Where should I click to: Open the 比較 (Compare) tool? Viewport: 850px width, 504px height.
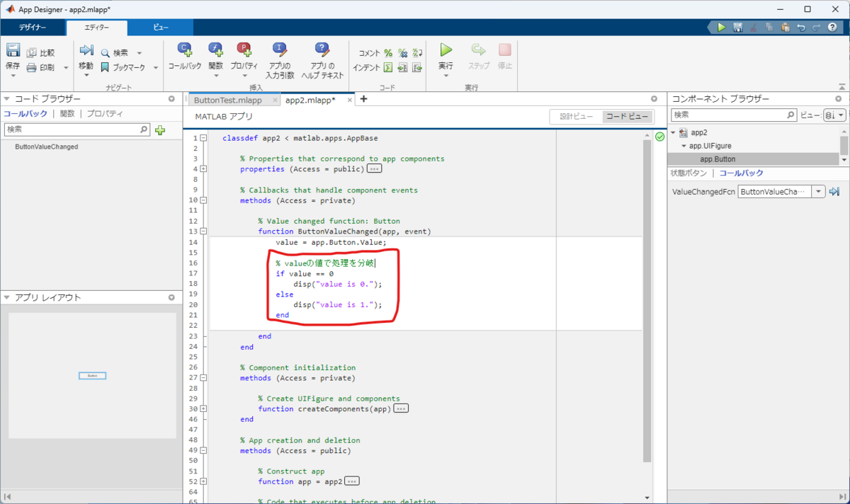tap(40, 52)
